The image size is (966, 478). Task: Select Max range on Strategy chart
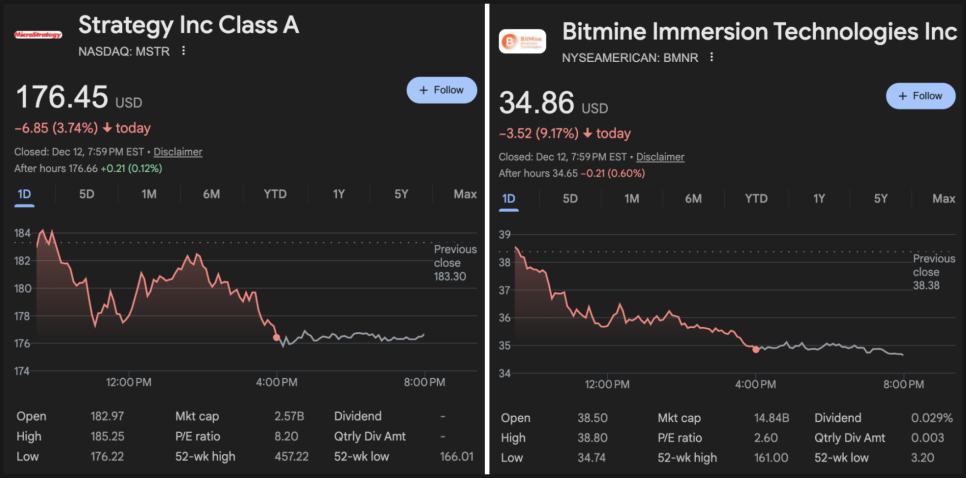[464, 194]
